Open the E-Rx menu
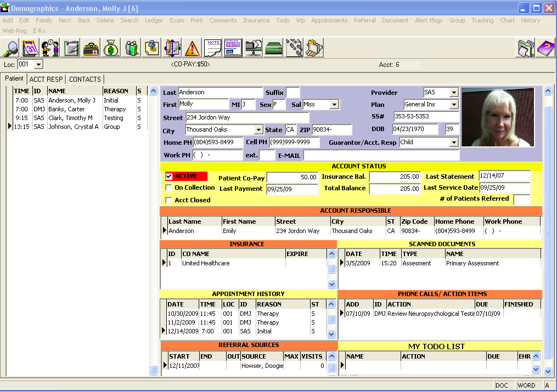The image size is (557, 392). [39, 31]
